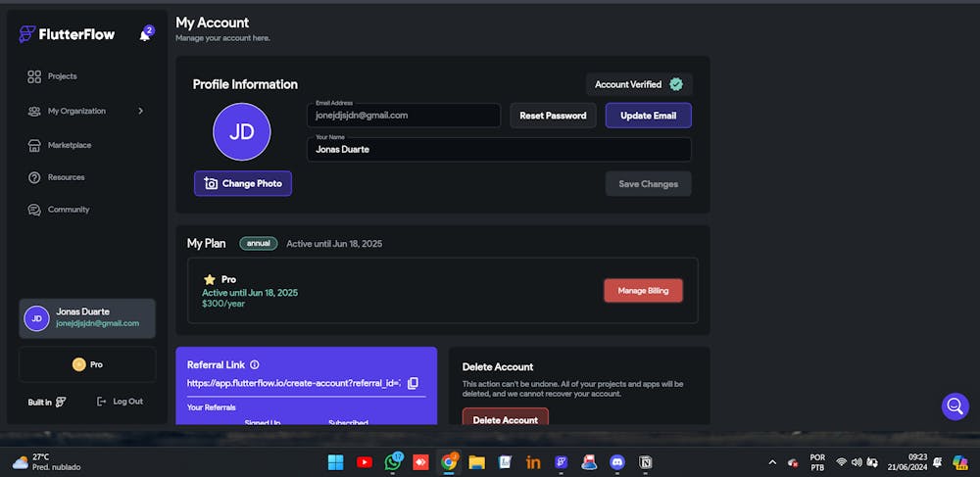This screenshot has height=477, width=980.
Task: Click the POR PTB language indicator
Action: [817, 462]
